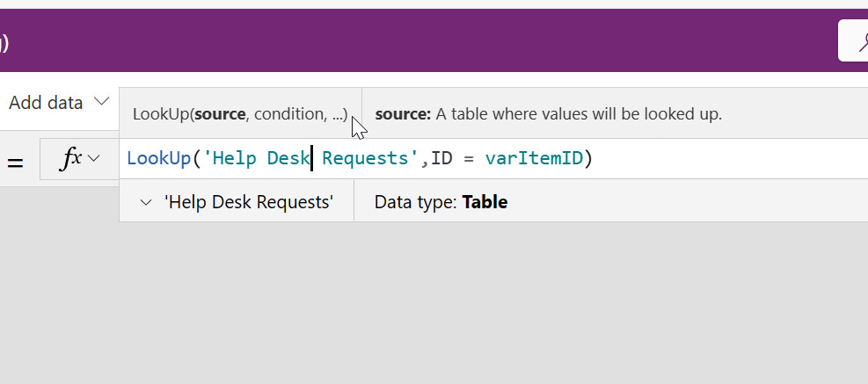The height and width of the screenshot is (384, 868).
Task: Click the 'Help Desk Requests' result label
Action: [249, 202]
